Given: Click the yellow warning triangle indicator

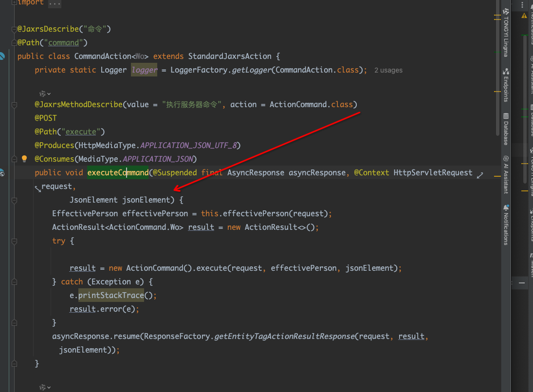Looking at the screenshot, I should 524,16.
